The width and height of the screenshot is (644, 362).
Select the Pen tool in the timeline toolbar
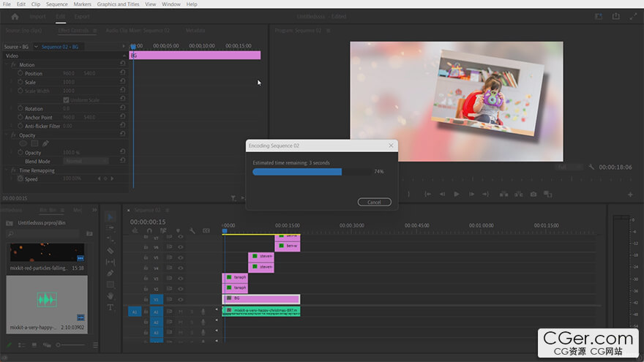pos(111,273)
